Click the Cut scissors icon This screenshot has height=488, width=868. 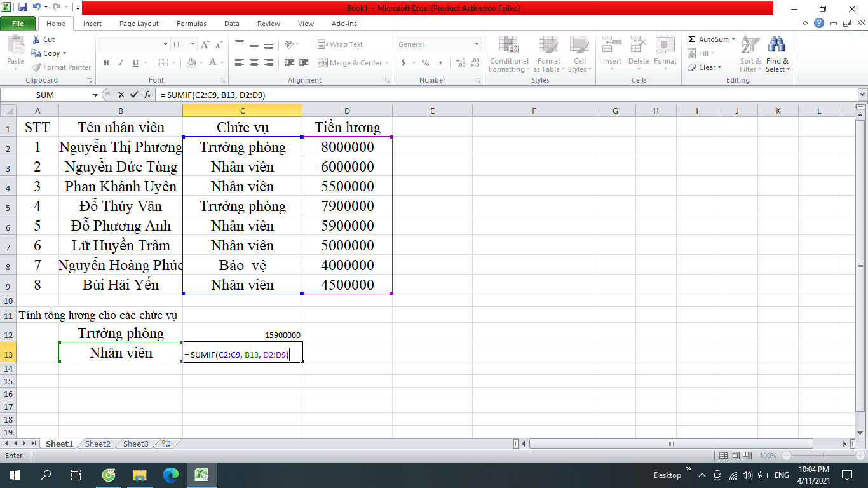[36, 39]
